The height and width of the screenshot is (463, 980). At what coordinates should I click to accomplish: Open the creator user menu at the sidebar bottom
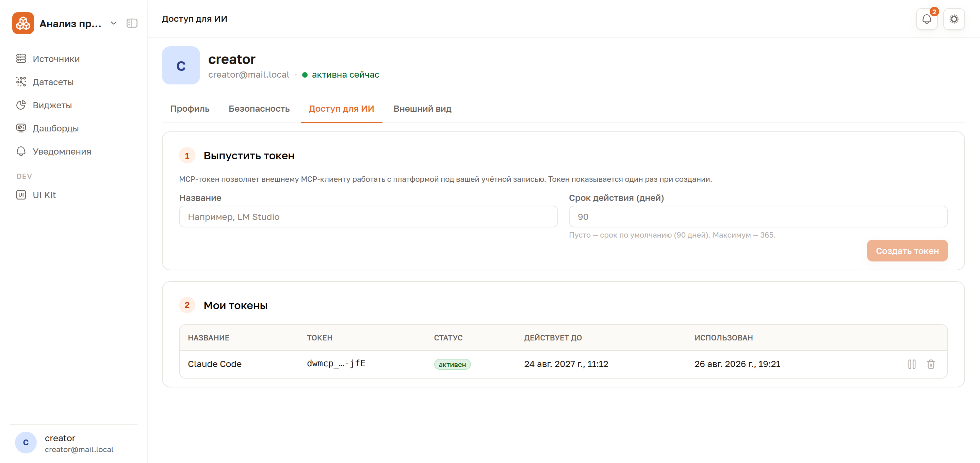click(74, 443)
